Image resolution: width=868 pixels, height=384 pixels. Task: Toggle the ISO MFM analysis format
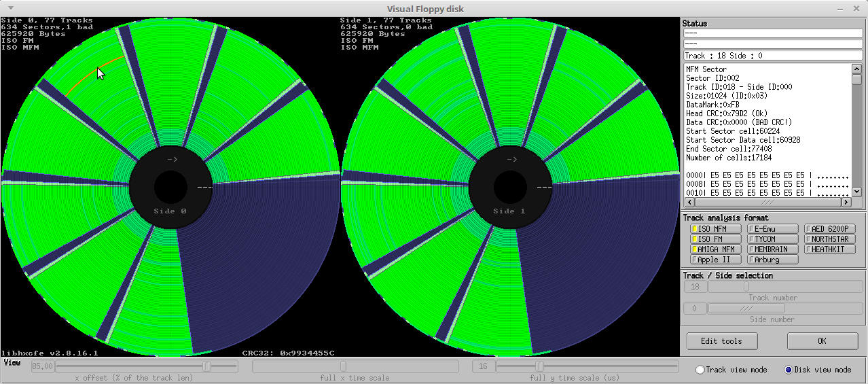pos(717,229)
